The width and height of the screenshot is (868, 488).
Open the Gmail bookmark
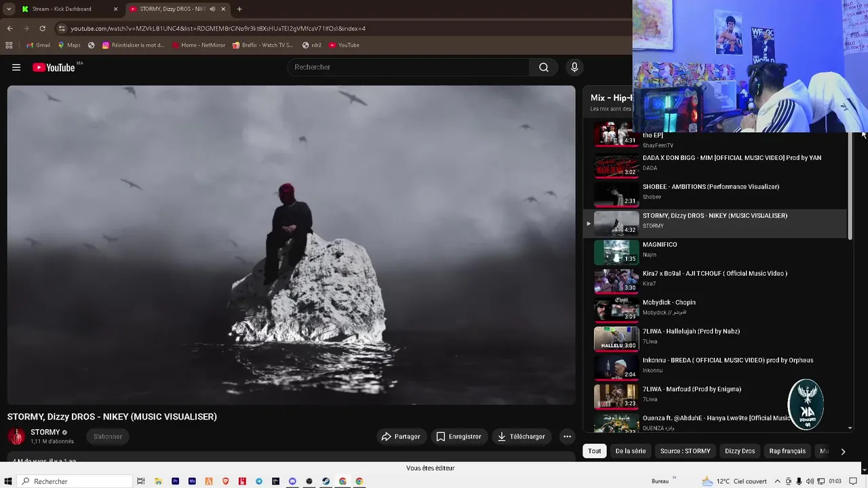click(x=38, y=45)
